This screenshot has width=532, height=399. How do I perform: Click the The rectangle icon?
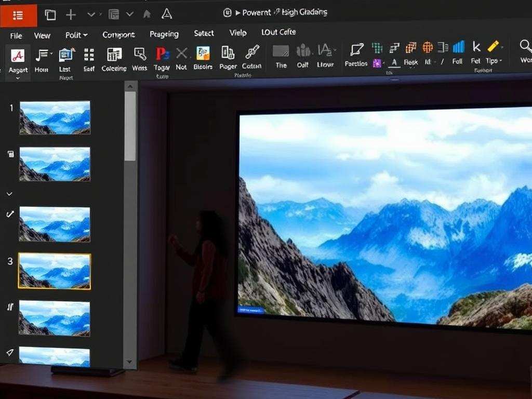pos(281,51)
